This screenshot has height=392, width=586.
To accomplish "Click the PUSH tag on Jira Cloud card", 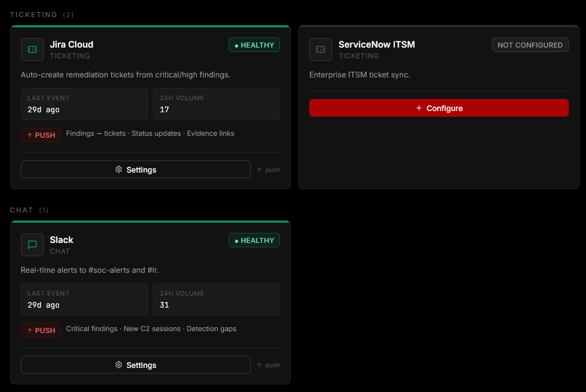I will coord(41,134).
